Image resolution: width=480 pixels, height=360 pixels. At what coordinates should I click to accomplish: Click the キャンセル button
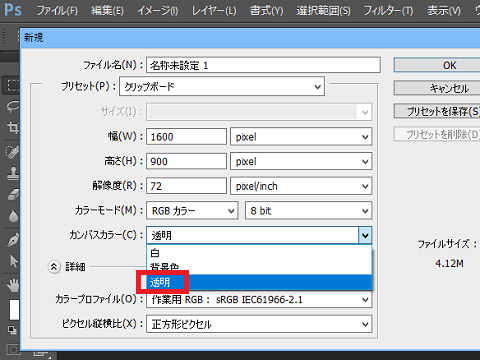coord(437,88)
